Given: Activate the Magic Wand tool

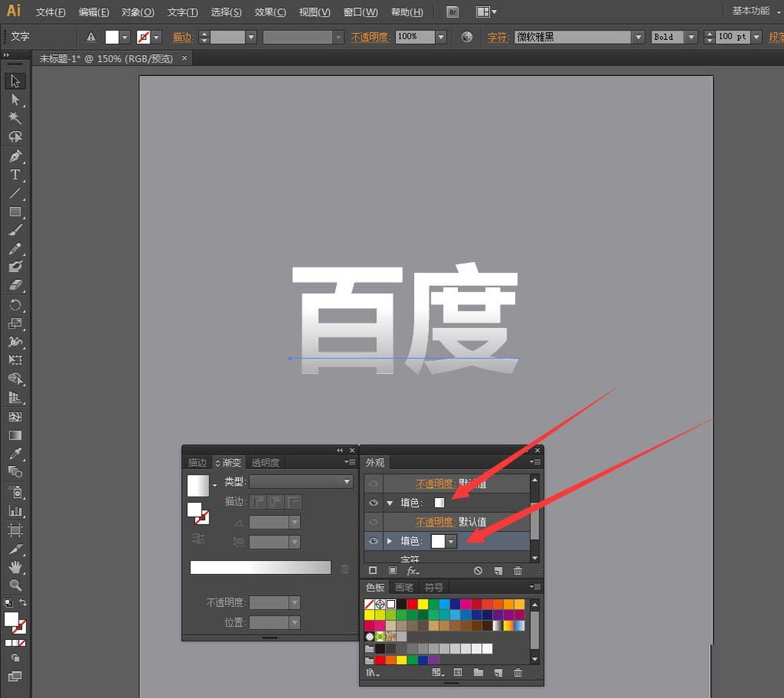Looking at the screenshot, I should 15,118.
